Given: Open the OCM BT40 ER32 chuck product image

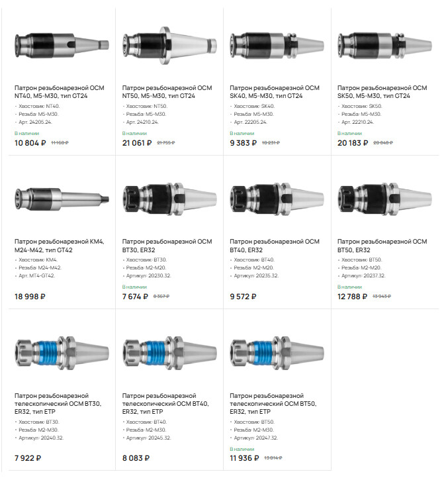Looking at the screenshot, I should (x=277, y=199).
